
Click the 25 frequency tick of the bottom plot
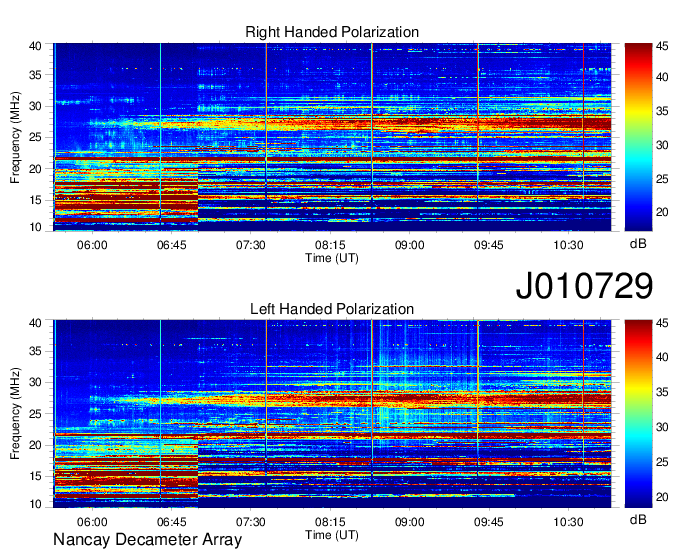coord(36,414)
